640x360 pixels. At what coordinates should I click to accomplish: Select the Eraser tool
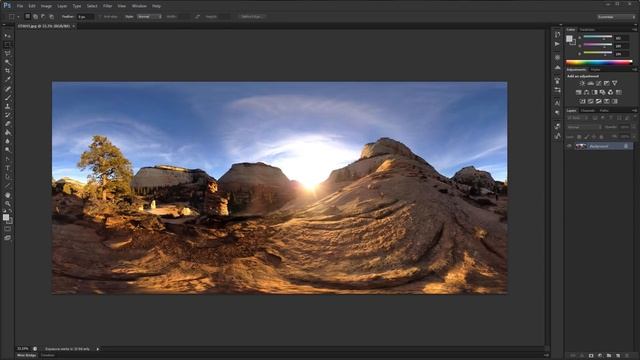tap(7, 124)
